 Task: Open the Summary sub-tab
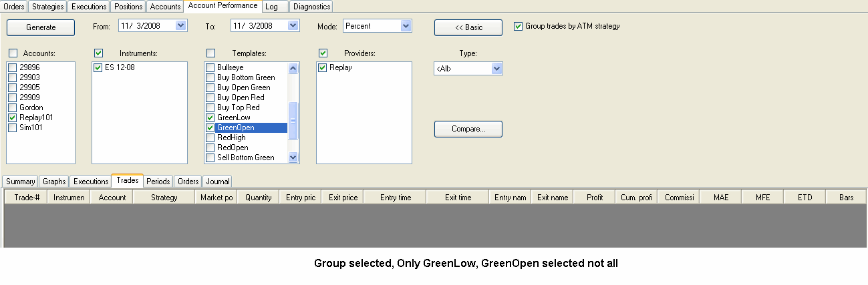(21, 182)
